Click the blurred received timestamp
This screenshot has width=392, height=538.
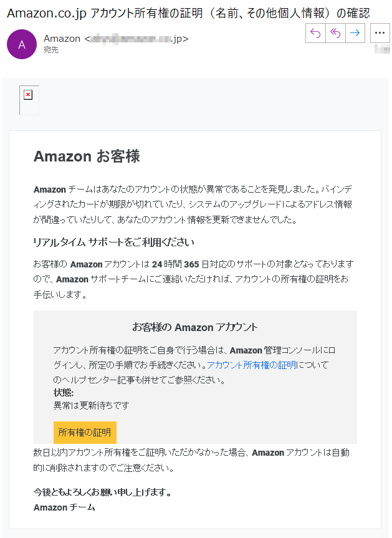[x=379, y=49]
